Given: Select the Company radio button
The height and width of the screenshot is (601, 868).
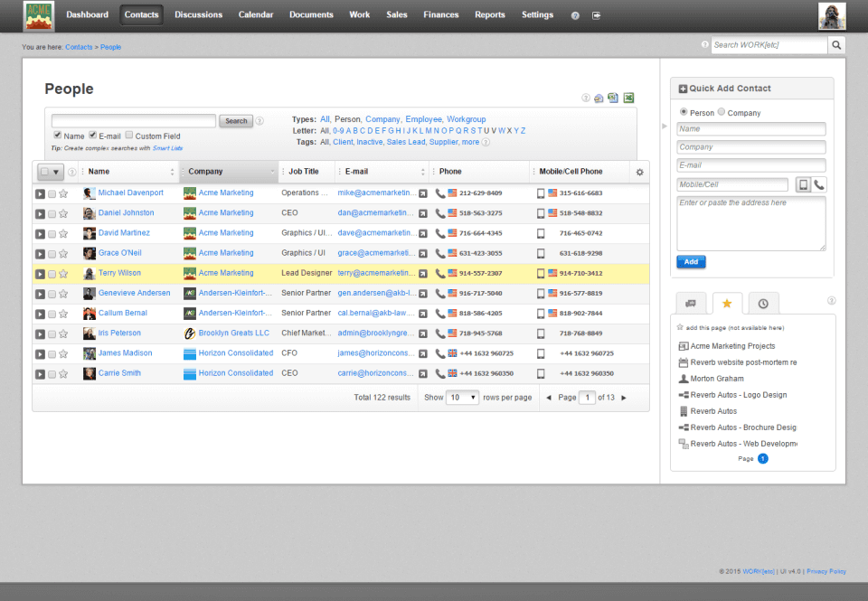Looking at the screenshot, I should [721, 113].
